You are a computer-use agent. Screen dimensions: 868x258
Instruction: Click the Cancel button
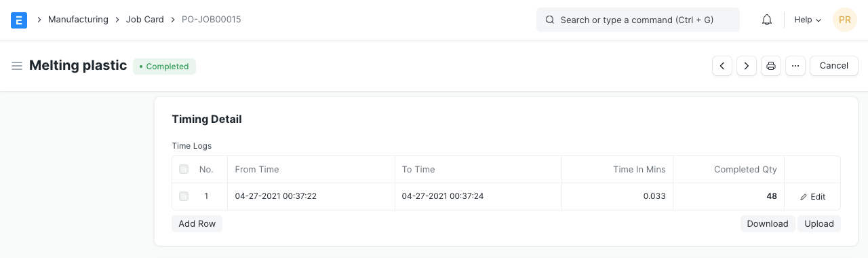(834, 66)
